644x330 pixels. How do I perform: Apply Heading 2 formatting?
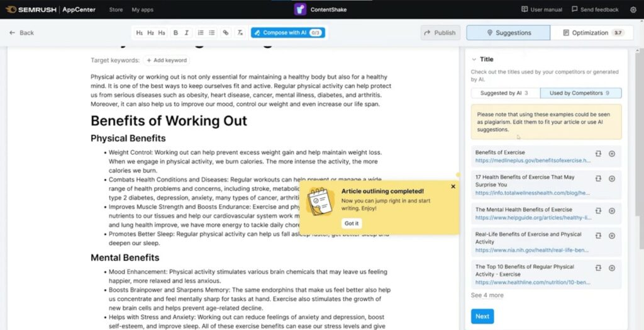pyautogui.click(x=151, y=33)
